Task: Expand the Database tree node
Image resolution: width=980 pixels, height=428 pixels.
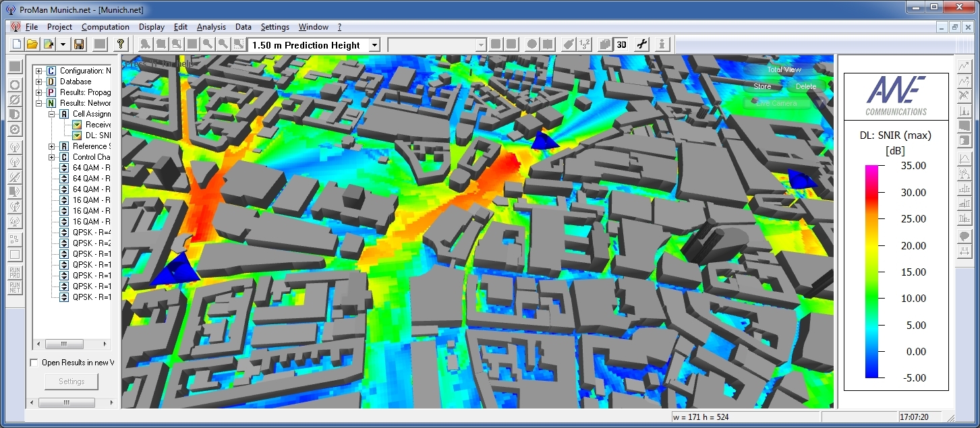Action: click(x=39, y=82)
